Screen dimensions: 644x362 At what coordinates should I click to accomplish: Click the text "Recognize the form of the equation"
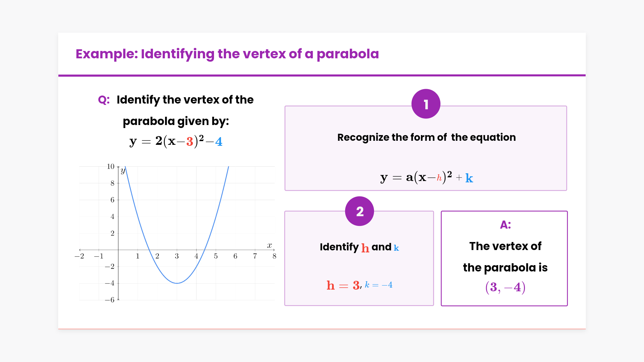point(426,137)
